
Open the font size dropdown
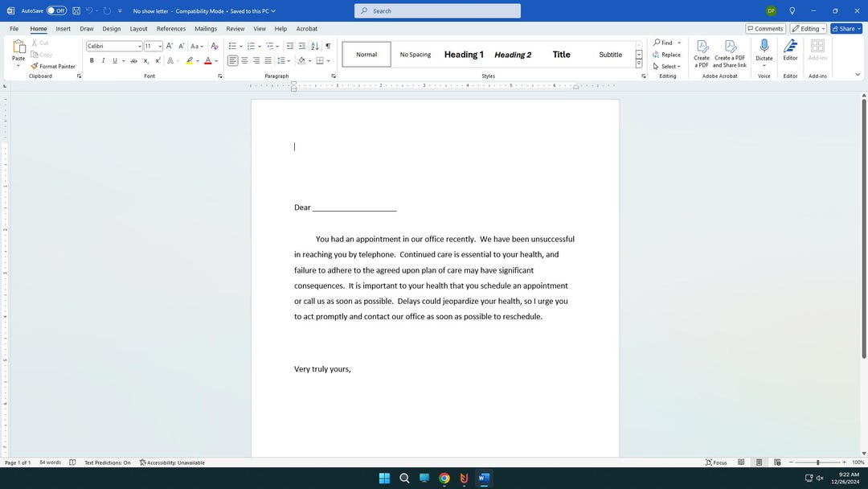[x=160, y=46]
